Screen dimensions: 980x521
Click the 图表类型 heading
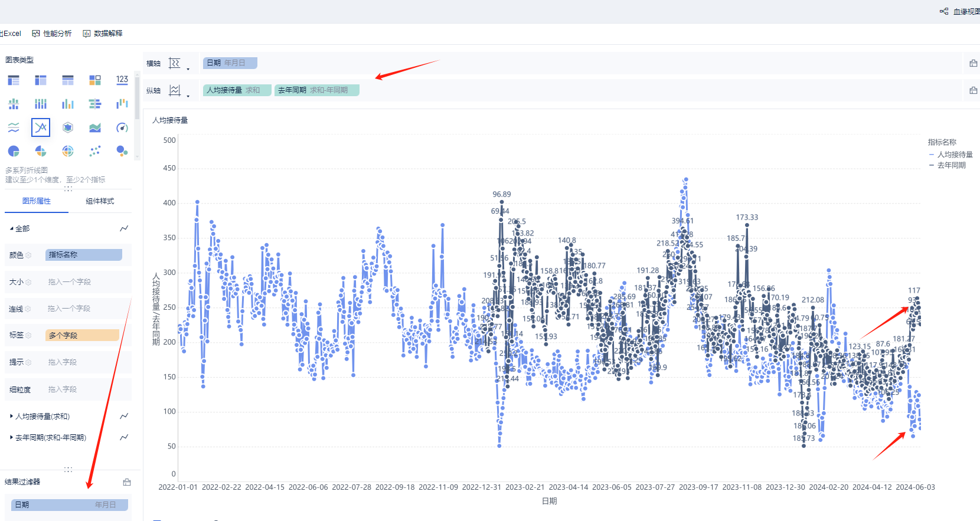click(x=19, y=60)
